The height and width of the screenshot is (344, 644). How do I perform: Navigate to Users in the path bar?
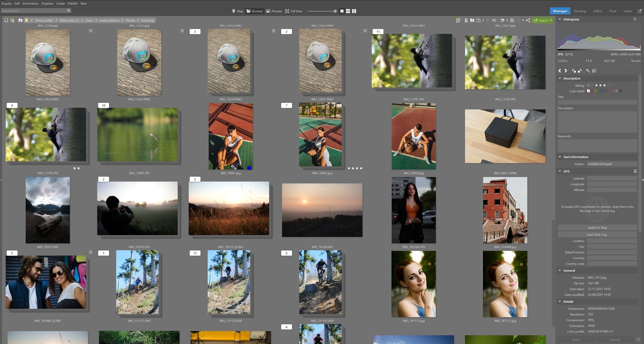89,20
